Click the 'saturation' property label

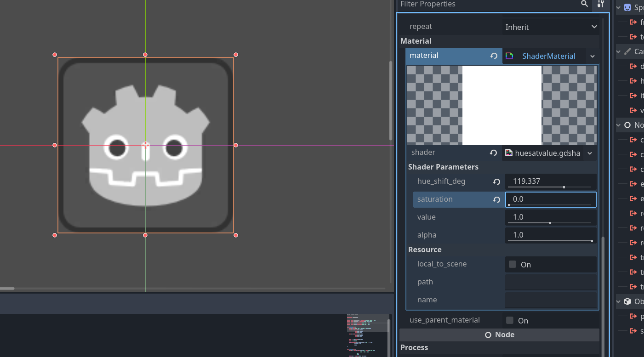coord(435,199)
